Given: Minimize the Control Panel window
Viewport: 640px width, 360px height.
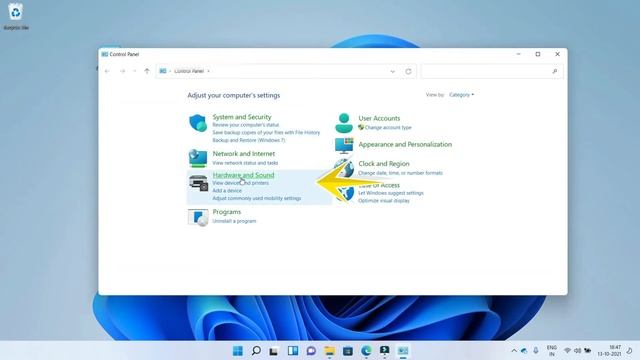Looking at the screenshot, I should 518,54.
